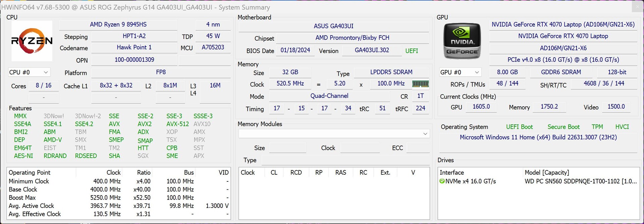Viewport: 644px width, 224px height.
Task: Click the AMD Ryzen 9 8945HS name field
Action: click(118, 24)
